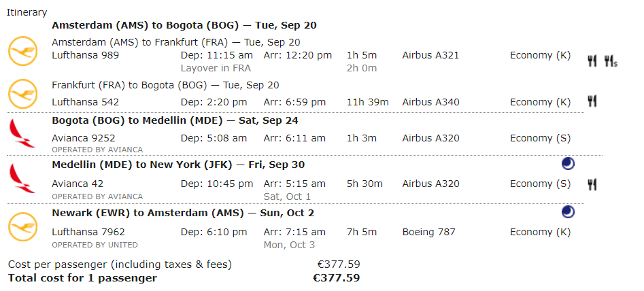Viewport: 644px width, 291px height.
Task: Select the Amsterdam to Bogota heading
Action: [x=184, y=25]
